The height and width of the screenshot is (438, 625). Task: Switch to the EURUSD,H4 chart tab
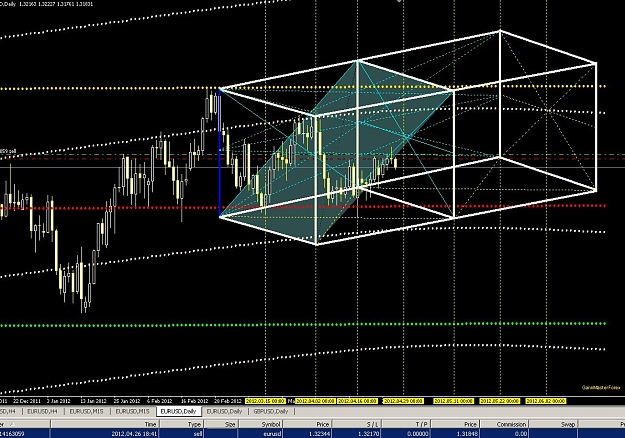pos(42,411)
